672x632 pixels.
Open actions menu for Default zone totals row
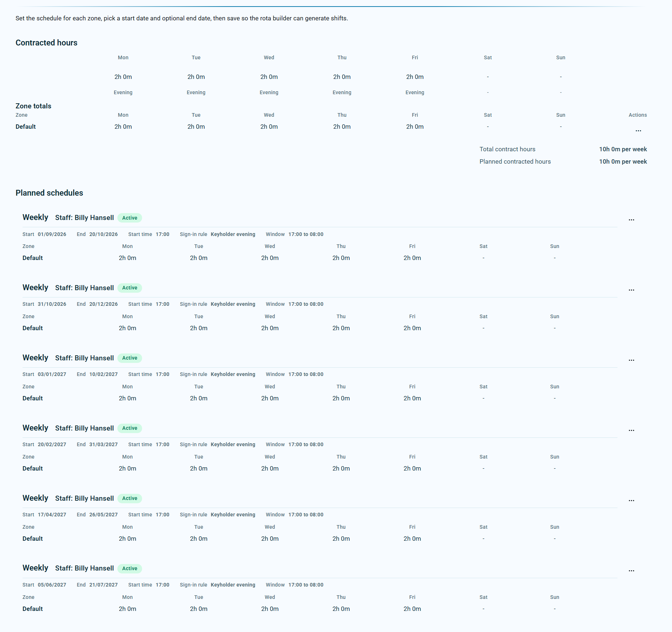[638, 130]
